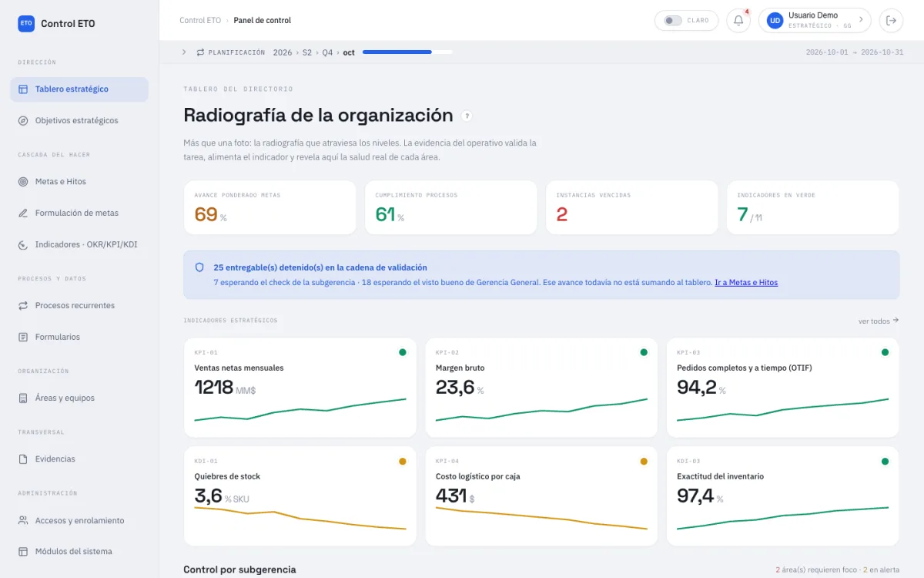Viewport: 924px width, 578px height.
Task: Select Q4 in planning breadcrumb
Action: coord(328,52)
